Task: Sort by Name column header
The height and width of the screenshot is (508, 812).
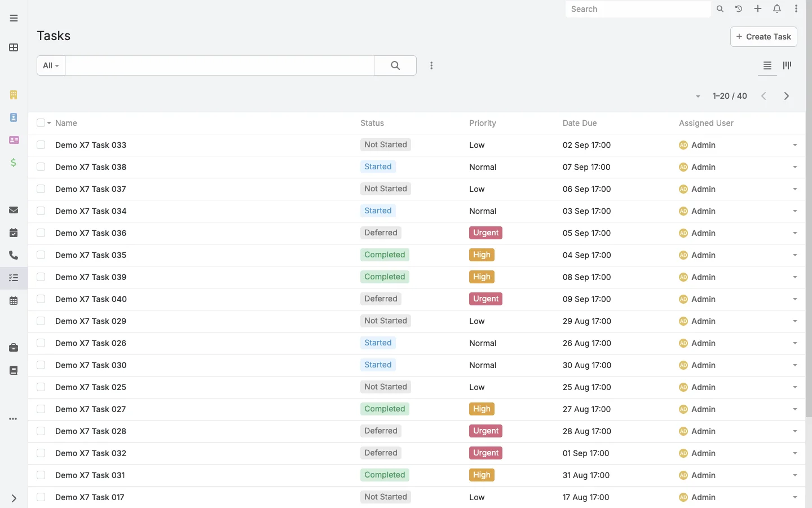Action: (66, 123)
